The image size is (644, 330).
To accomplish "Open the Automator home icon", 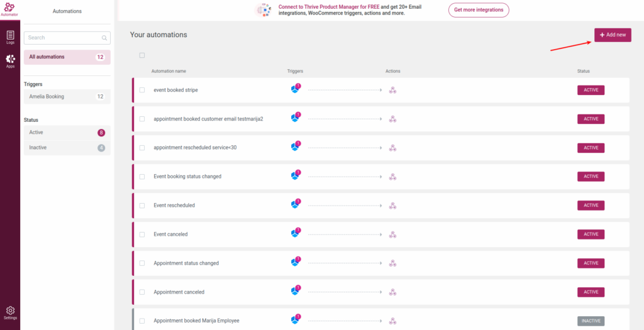I will (x=9, y=9).
